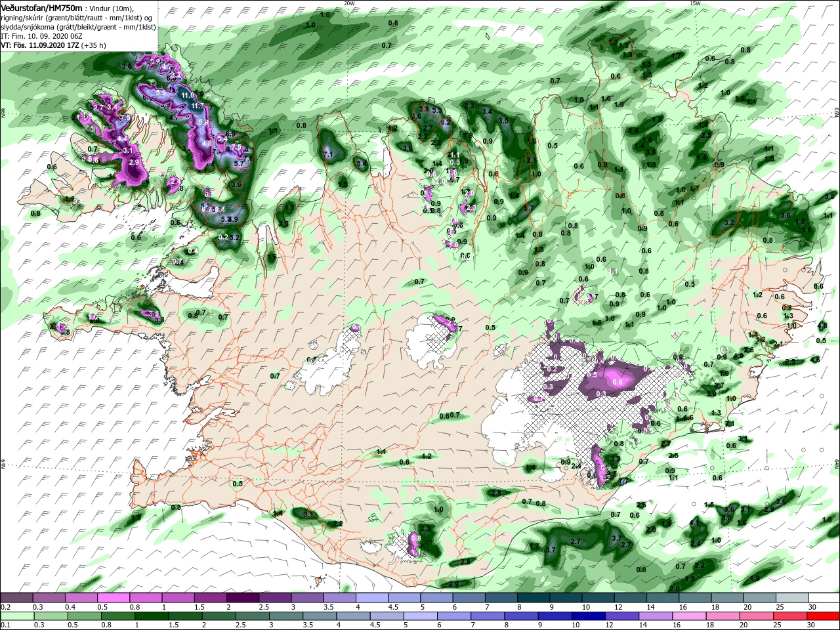
Task: Select the violet 12 rain legend swatch
Action: (x=622, y=616)
